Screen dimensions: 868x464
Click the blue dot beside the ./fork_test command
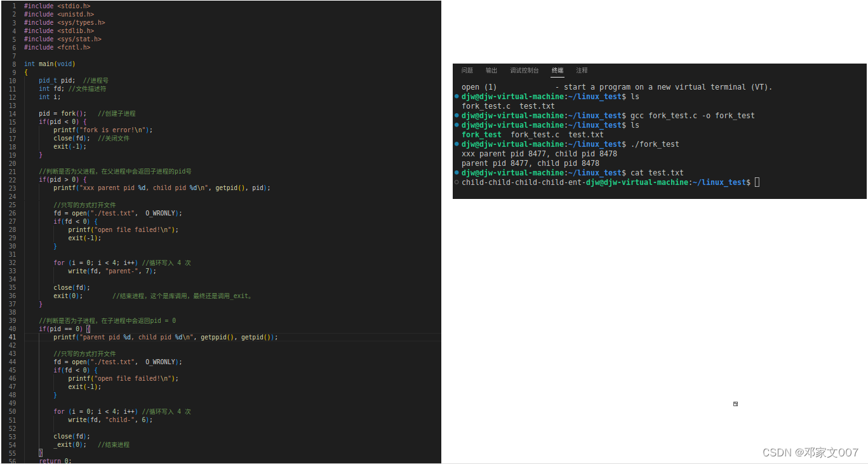click(457, 144)
